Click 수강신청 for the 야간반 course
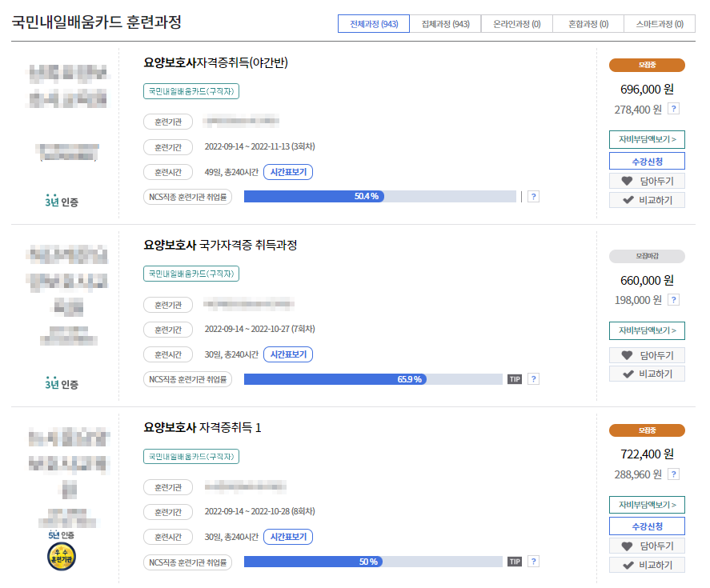 647,161
